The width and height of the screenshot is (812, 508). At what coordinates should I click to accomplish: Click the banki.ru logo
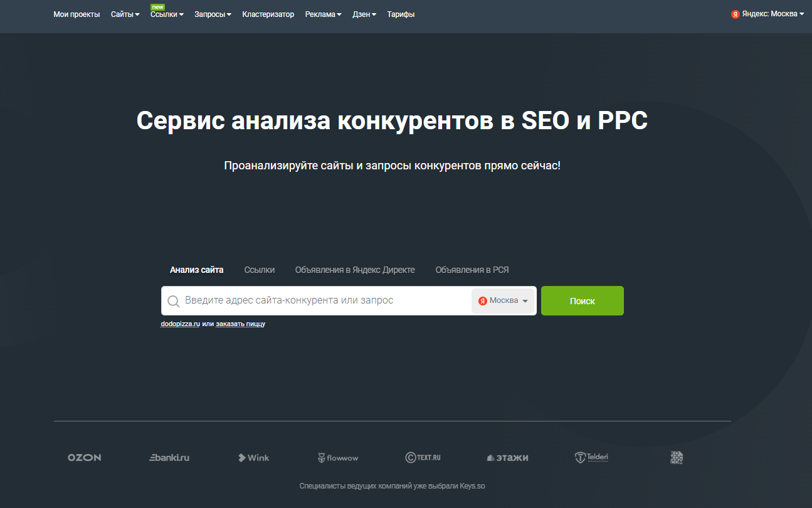point(169,458)
